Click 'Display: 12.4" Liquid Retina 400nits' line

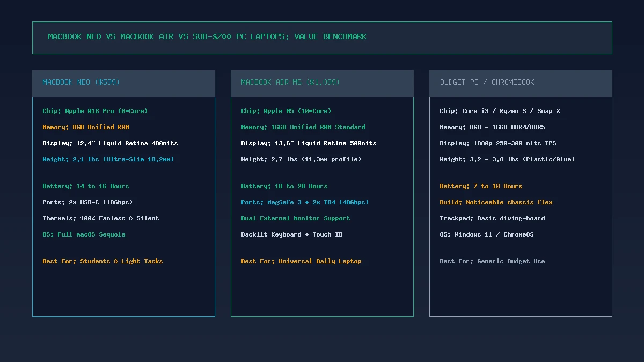(110, 143)
